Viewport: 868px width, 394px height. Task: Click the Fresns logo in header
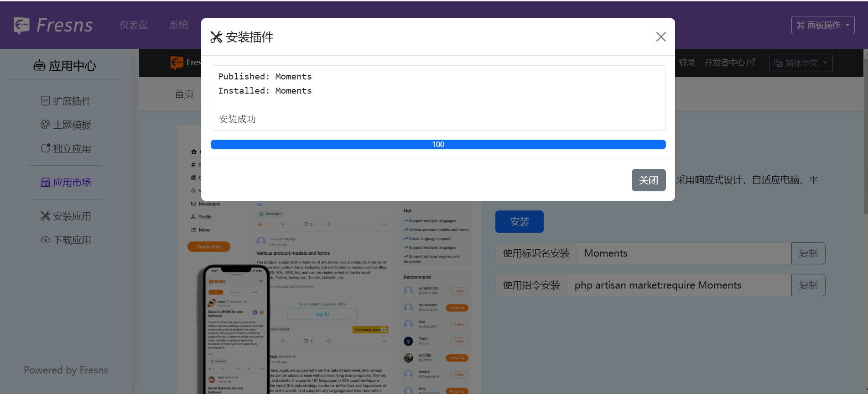[x=53, y=25]
